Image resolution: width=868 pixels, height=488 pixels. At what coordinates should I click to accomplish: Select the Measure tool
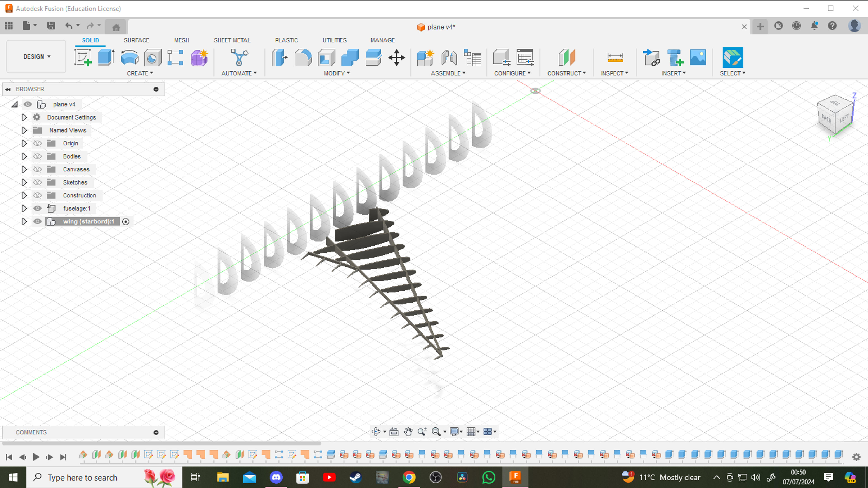coord(615,58)
